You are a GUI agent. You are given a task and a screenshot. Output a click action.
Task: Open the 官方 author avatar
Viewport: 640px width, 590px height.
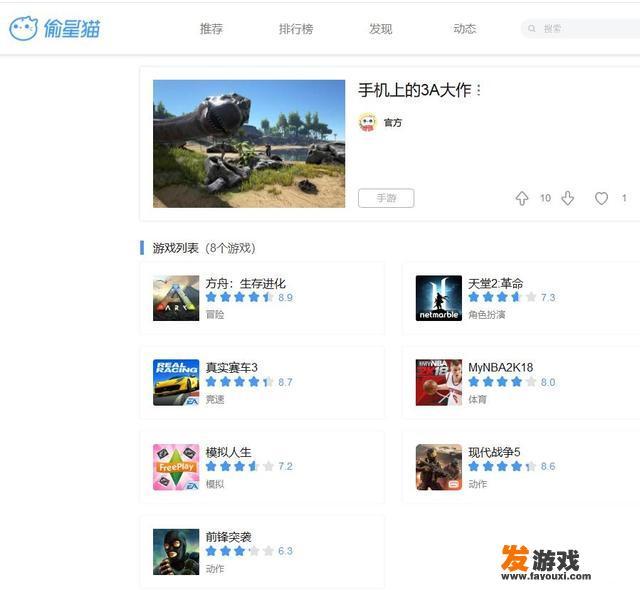367,122
